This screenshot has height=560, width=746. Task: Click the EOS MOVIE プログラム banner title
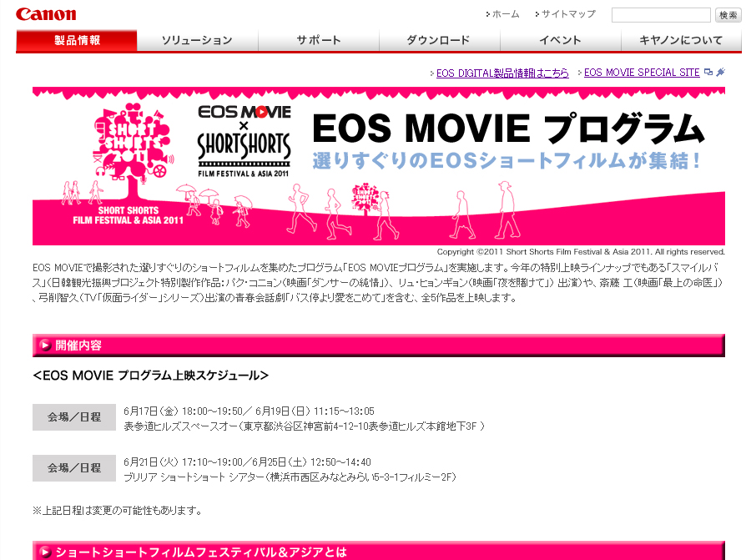point(508,129)
